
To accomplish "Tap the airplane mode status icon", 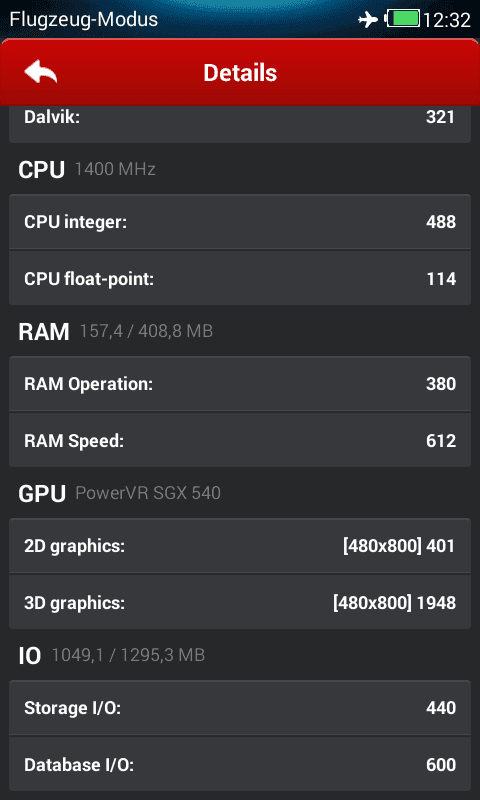I will (x=368, y=20).
